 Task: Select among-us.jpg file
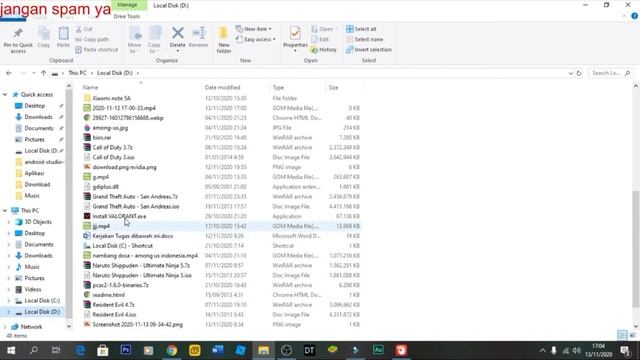(x=110, y=128)
